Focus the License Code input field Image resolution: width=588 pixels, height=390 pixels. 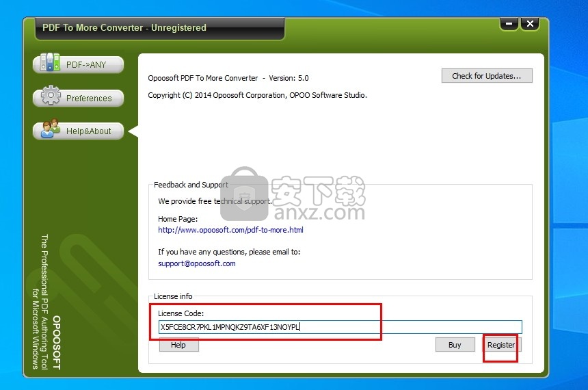pyautogui.click(x=340, y=327)
